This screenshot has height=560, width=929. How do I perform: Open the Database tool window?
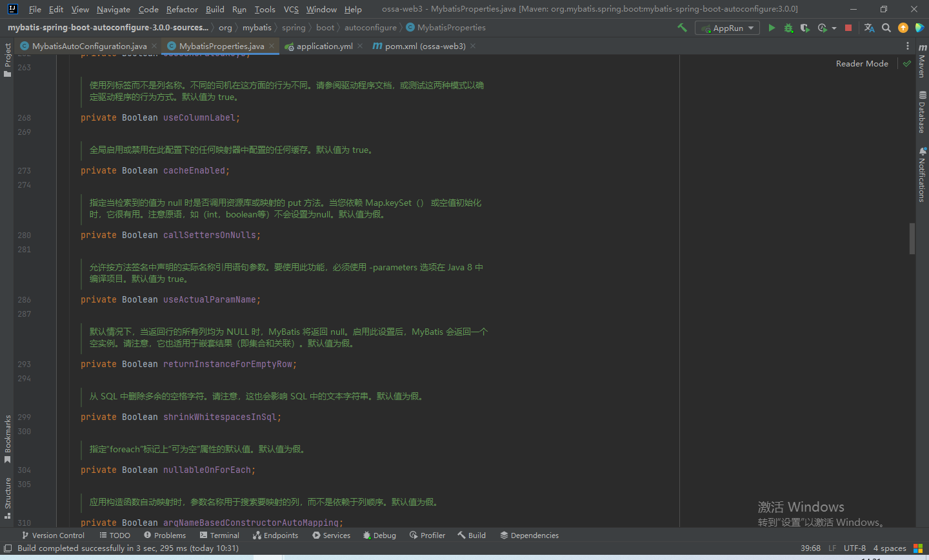922,112
